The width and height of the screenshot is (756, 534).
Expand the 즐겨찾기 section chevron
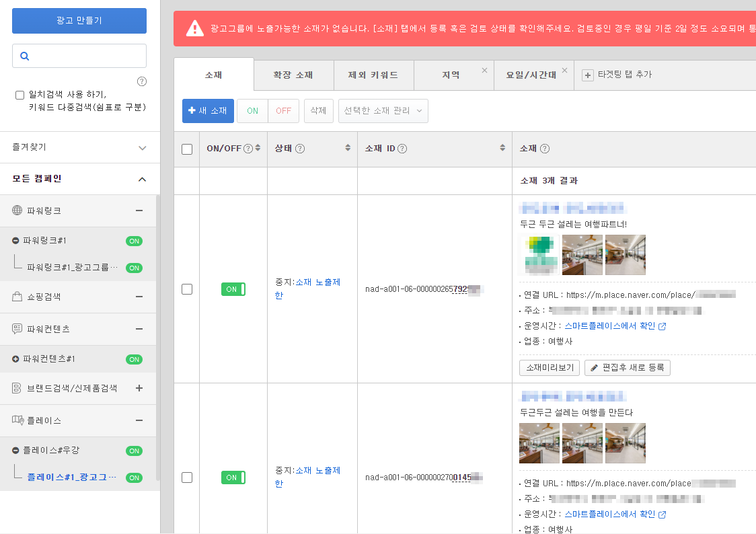[x=142, y=148]
